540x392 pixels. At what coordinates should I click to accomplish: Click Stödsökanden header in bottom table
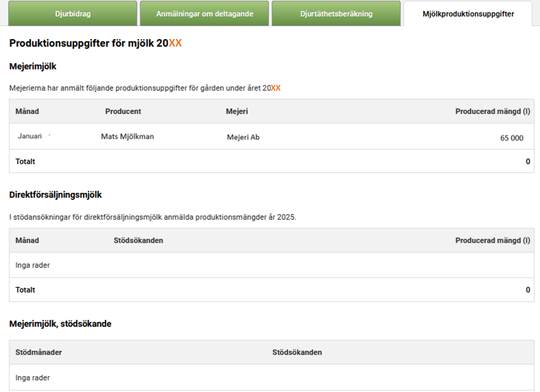(x=297, y=352)
